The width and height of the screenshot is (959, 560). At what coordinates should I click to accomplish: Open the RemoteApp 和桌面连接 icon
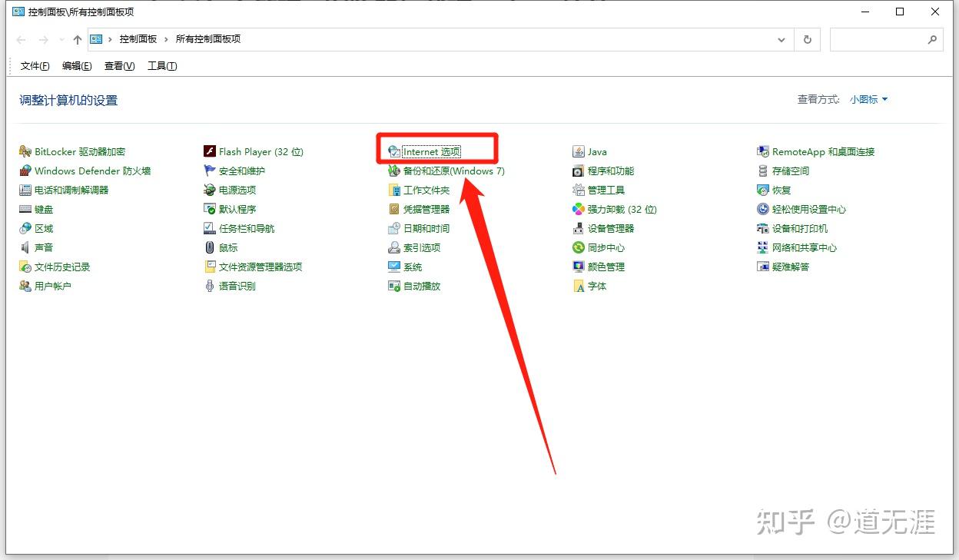[x=763, y=152]
